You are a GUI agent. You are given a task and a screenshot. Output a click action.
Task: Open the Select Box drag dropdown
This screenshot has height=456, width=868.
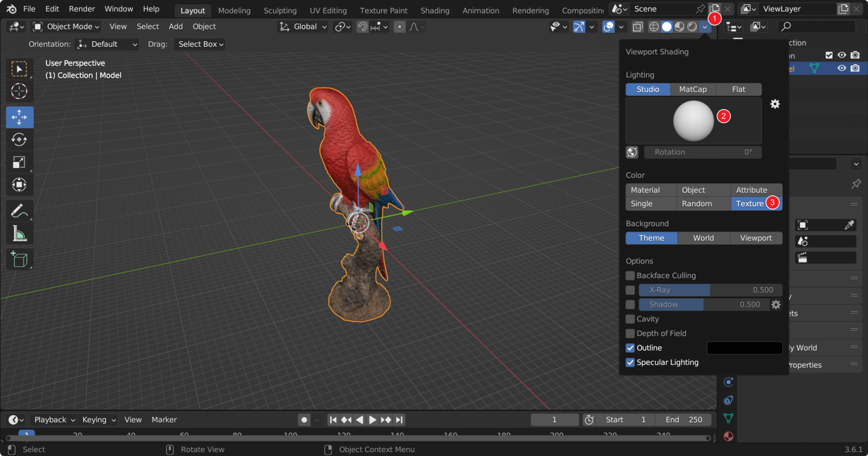[199, 44]
